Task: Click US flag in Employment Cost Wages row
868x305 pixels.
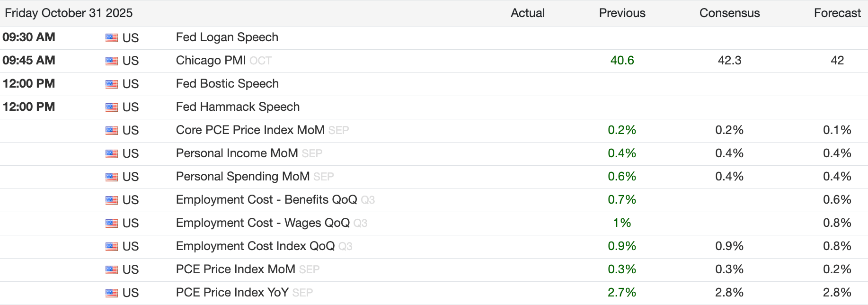Action: (112, 224)
